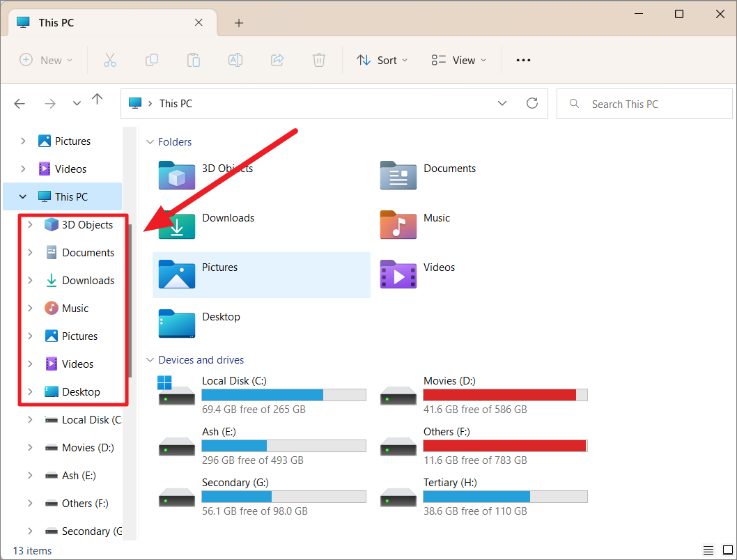The image size is (737, 560).
Task: Select the Rename icon
Action: tap(235, 60)
